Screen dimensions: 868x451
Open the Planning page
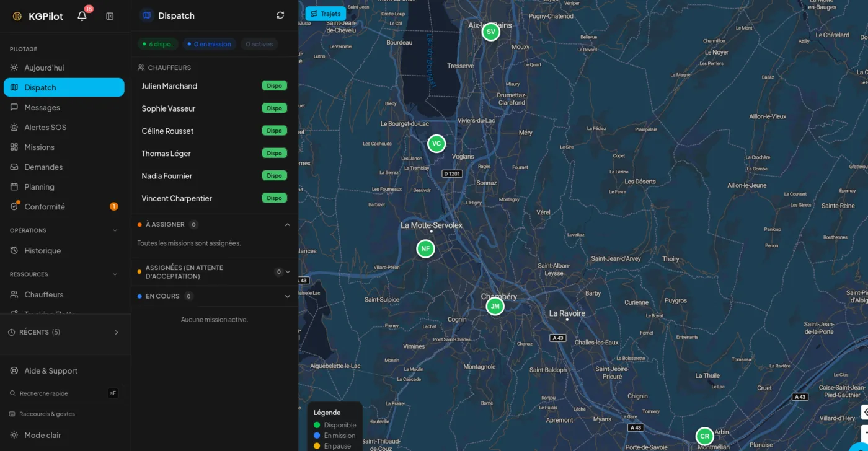(x=64, y=186)
